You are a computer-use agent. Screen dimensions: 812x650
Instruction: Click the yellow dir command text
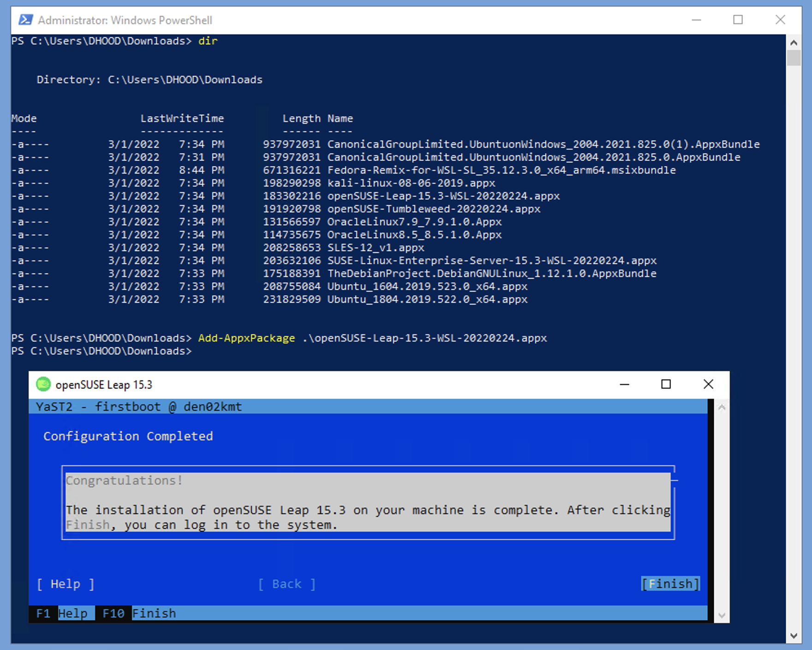(207, 41)
